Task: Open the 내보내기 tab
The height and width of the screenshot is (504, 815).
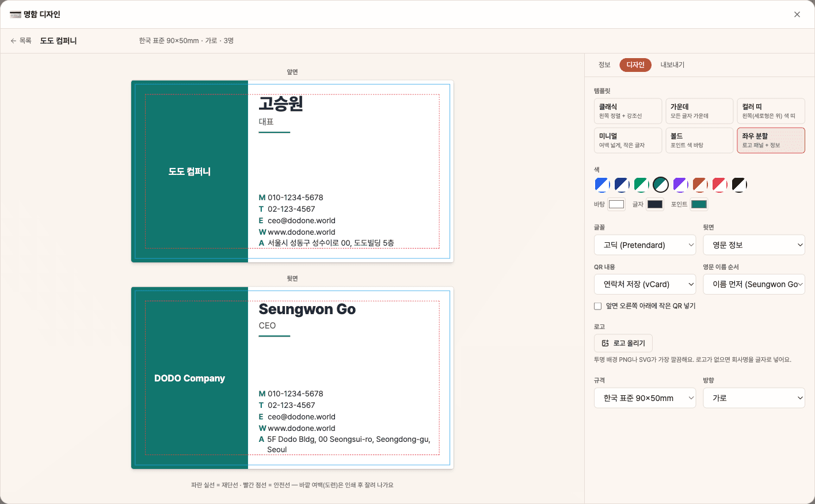Action: (x=672, y=65)
